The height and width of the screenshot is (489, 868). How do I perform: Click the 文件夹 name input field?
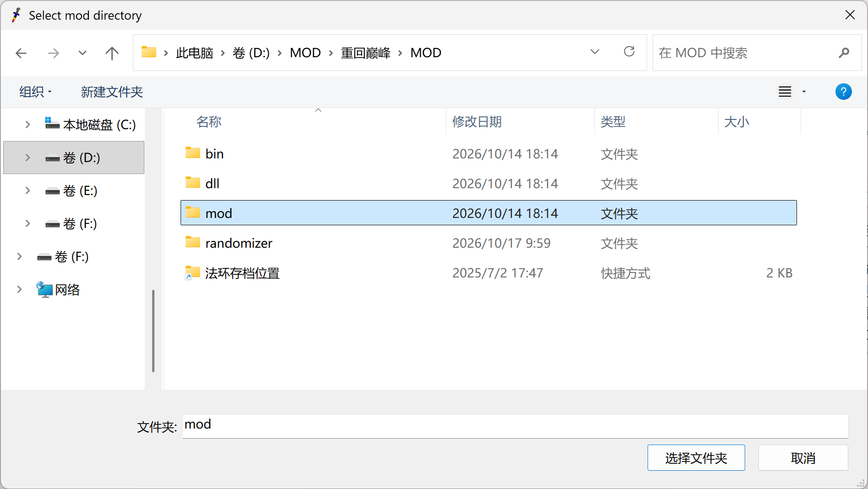(x=515, y=426)
